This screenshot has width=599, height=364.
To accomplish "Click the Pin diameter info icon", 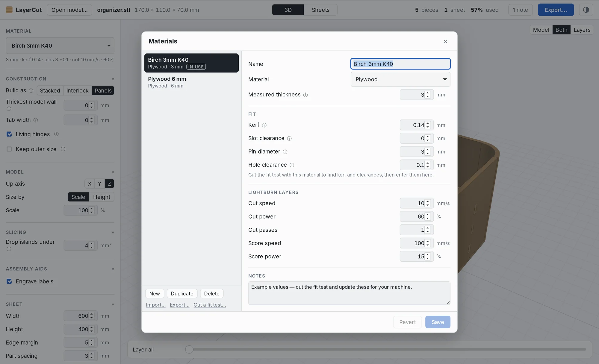I will pyautogui.click(x=285, y=152).
